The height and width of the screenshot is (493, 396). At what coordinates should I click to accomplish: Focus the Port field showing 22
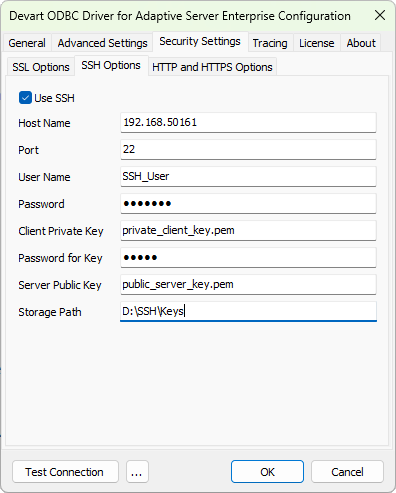tap(248, 149)
